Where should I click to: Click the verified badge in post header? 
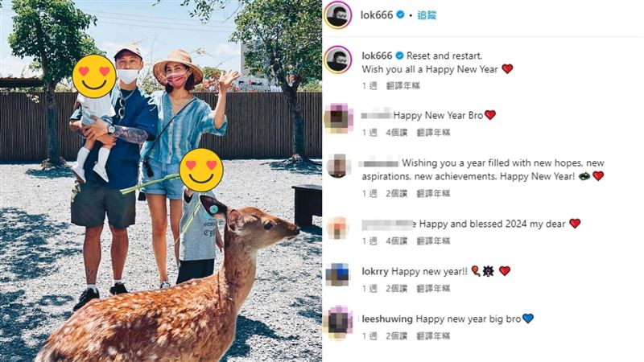pyautogui.click(x=400, y=14)
